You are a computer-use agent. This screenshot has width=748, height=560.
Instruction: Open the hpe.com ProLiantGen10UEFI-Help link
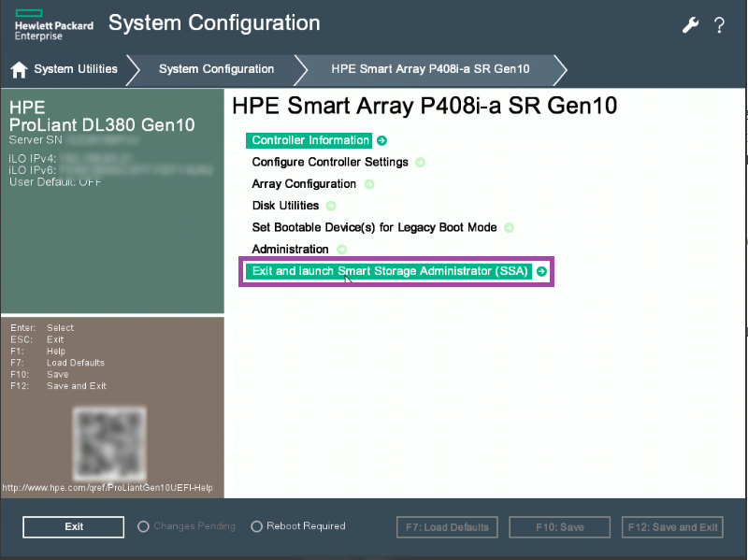[x=108, y=488]
